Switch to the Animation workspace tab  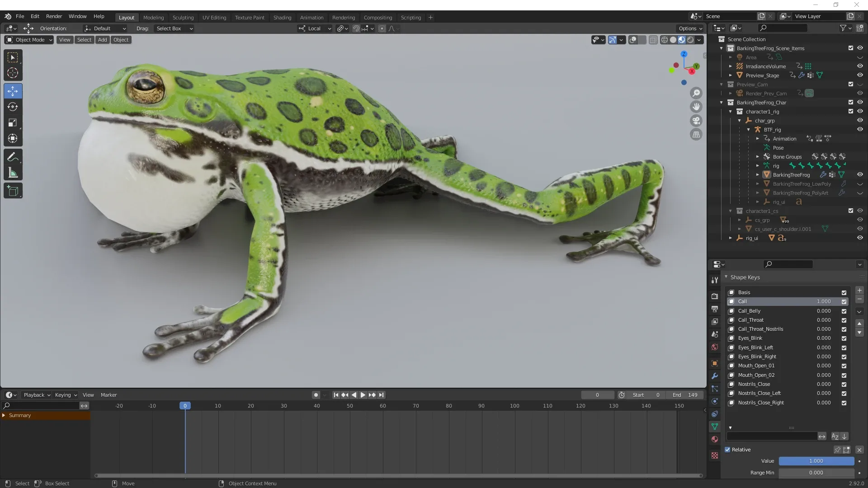pos(311,18)
